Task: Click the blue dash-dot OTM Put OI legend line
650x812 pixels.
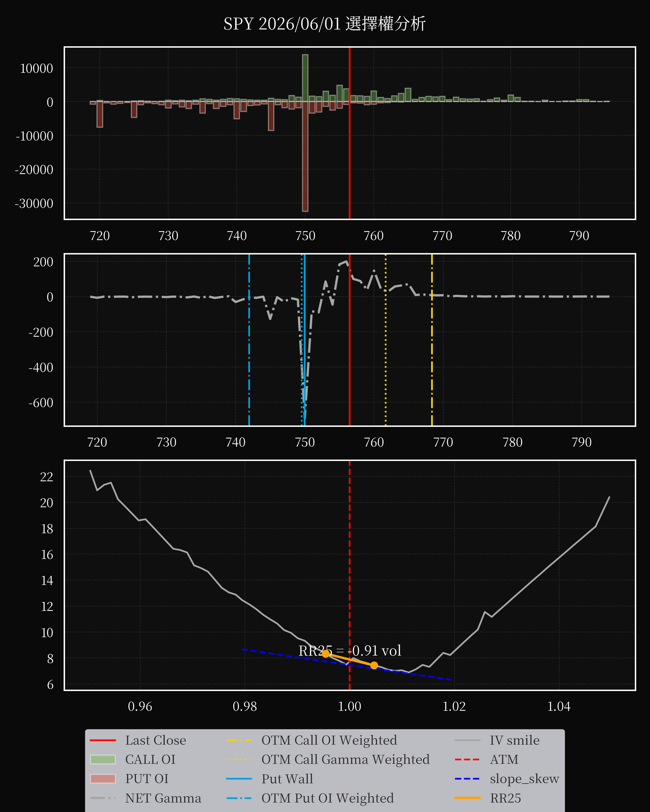Action: (x=239, y=798)
